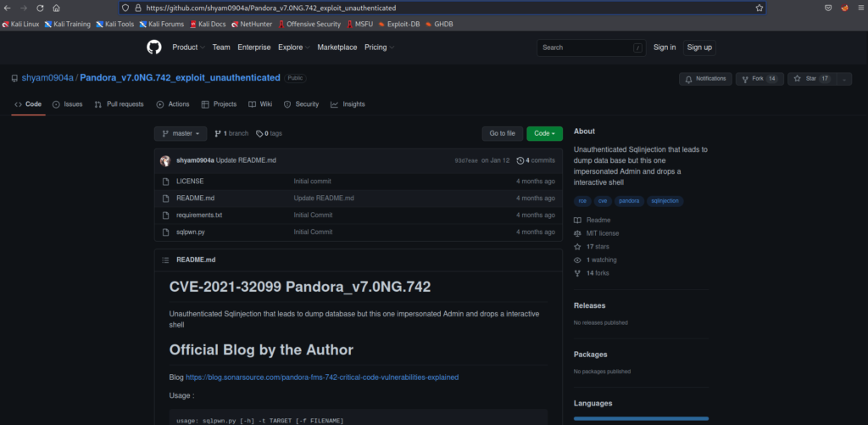Image resolution: width=868 pixels, height=425 pixels.
Task: Open the requirements.txt file
Action: pos(199,215)
